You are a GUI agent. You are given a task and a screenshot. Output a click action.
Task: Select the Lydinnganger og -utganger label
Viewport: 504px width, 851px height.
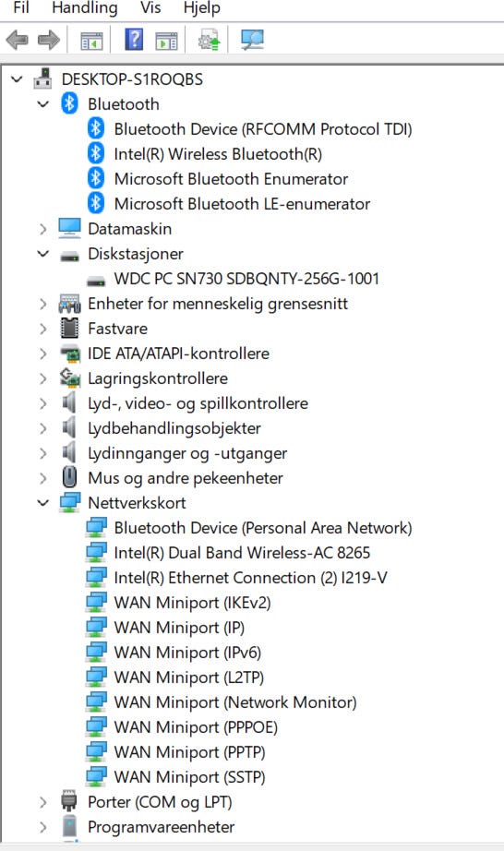pyautogui.click(x=187, y=454)
